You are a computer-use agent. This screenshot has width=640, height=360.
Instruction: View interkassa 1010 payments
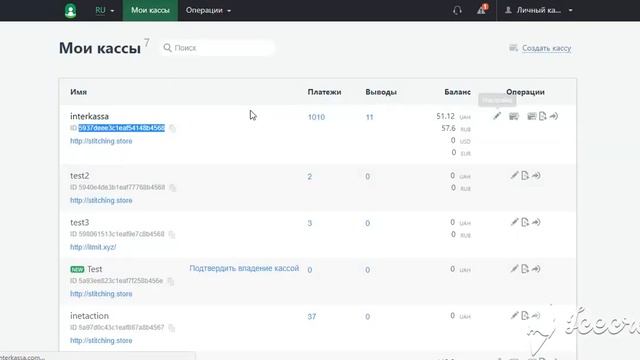coord(316,117)
